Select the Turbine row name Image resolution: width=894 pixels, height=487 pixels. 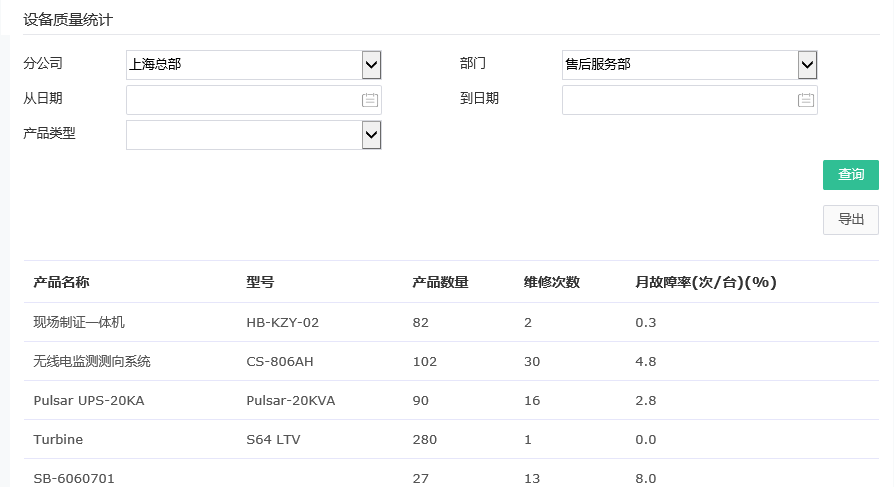click(58, 440)
